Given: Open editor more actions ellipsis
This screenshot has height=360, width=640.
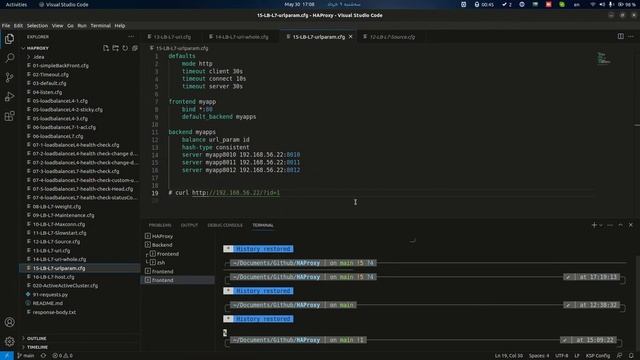Looking at the screenshot, I should tap(631, 36).
